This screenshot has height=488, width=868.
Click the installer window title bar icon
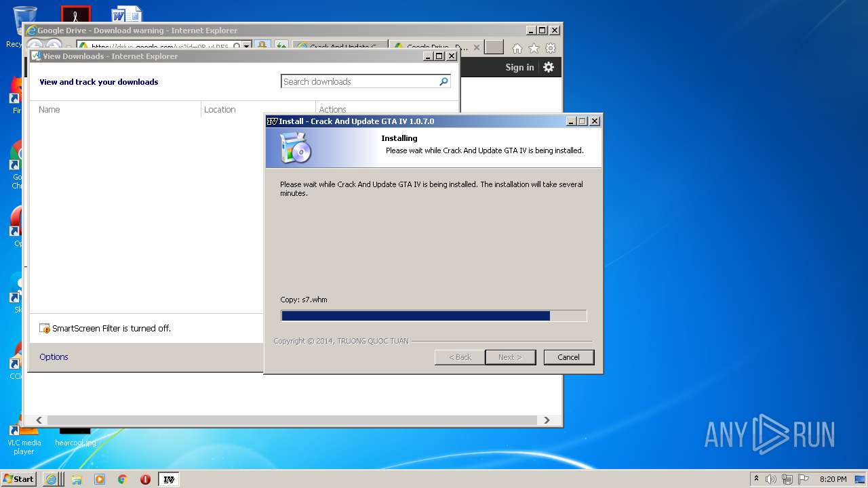[273, 121]
